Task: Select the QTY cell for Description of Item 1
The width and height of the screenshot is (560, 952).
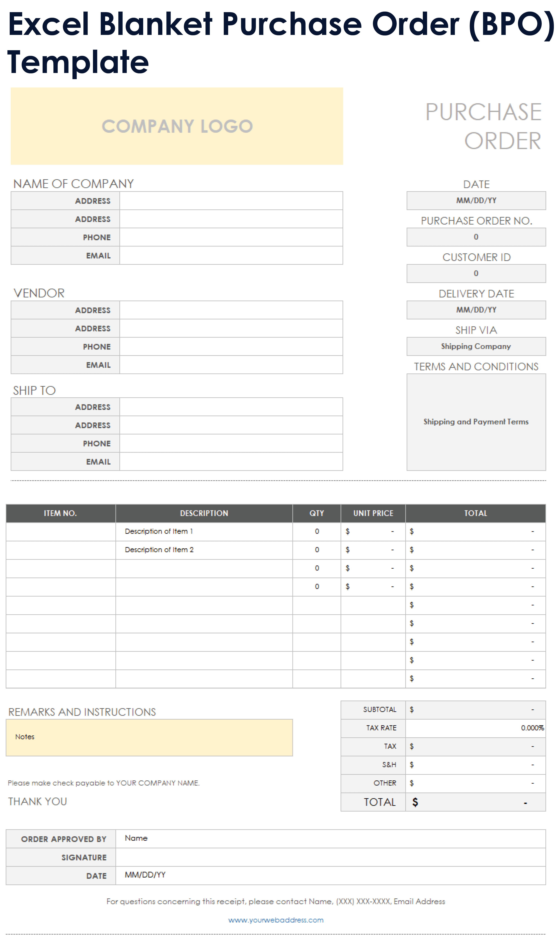Action: [x=317, y=532]
